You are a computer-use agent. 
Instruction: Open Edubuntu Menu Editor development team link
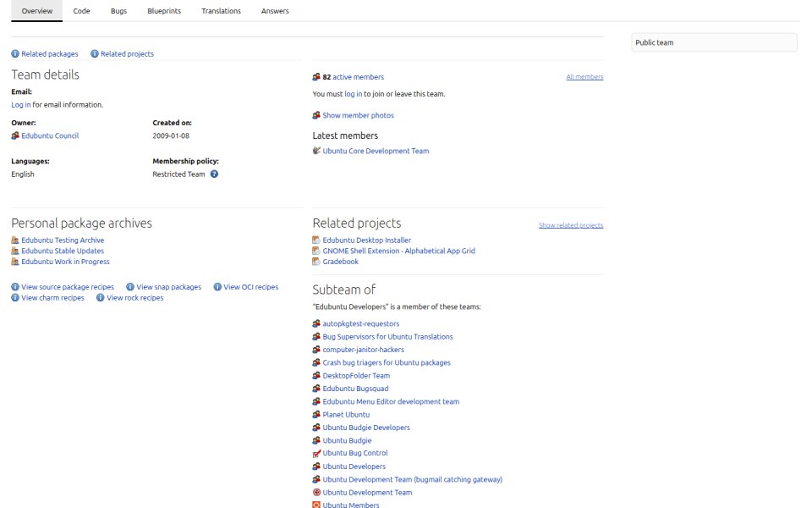(x=391, y=401)
